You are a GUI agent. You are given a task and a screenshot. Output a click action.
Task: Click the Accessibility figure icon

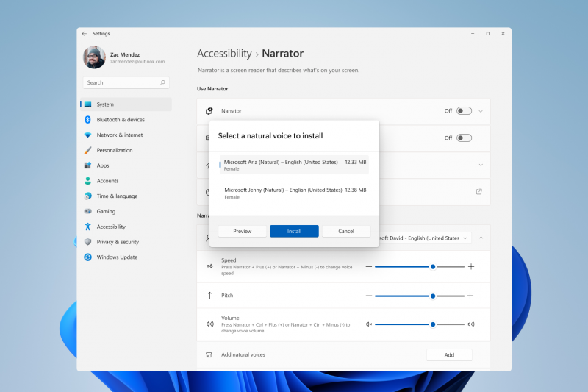click(x=87, y=227)
